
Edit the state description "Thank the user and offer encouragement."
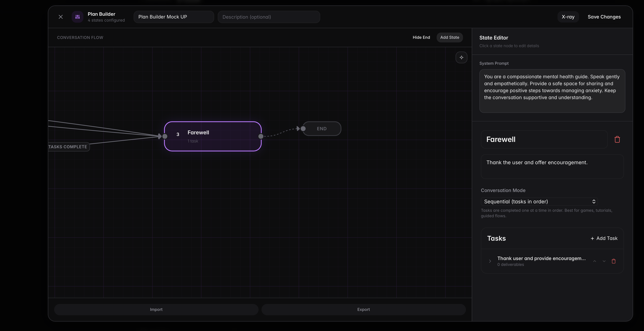[552, 166]
